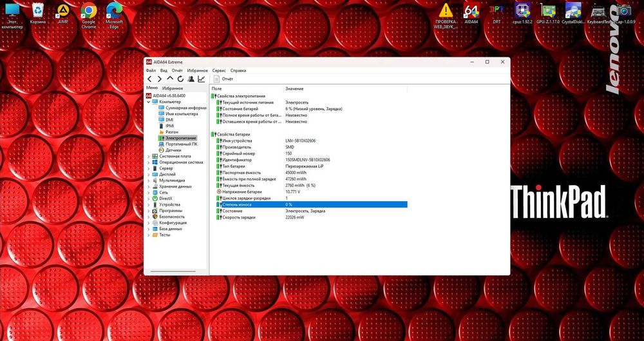Launch the CrystalDisk desktop shortcut
The width and height of the screenshot is (644, 341).
(573, 14)
